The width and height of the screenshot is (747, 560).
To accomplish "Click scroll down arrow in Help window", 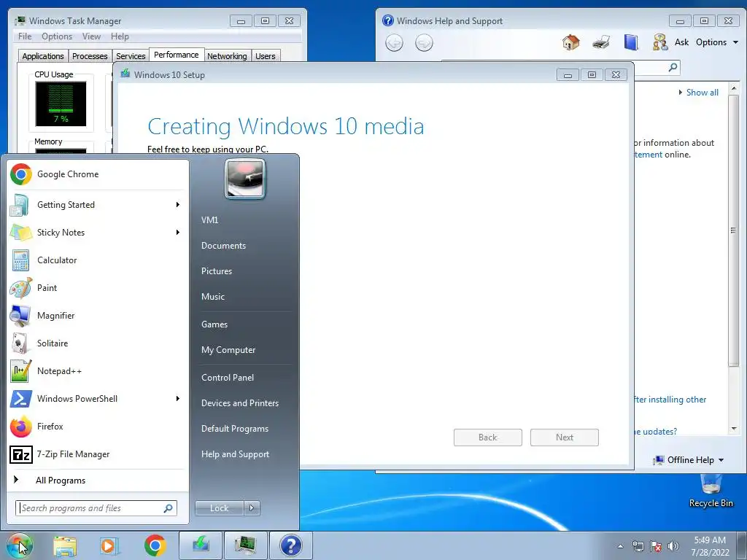I will pyautogui.click(x=734, y=429).
